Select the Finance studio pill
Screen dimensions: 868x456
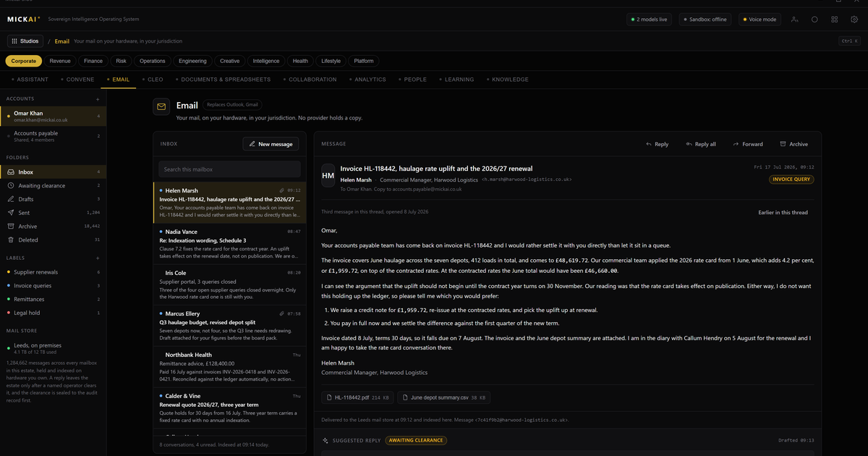click(x=93, y=62)
